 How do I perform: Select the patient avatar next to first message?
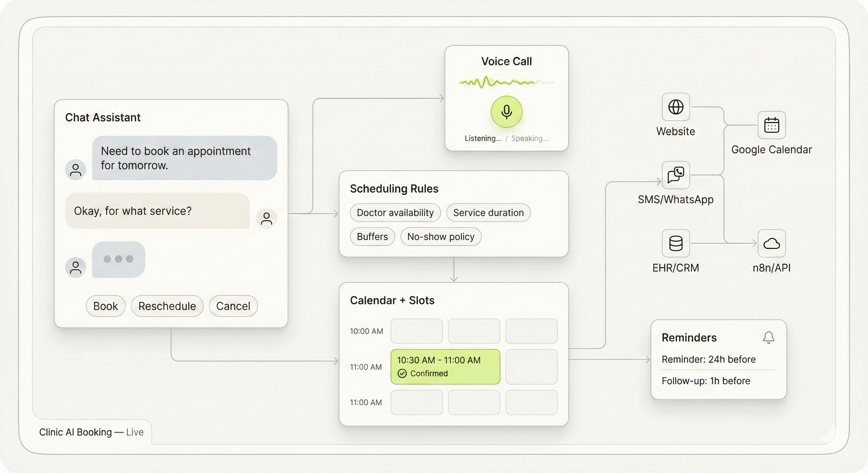pos(76,170)
